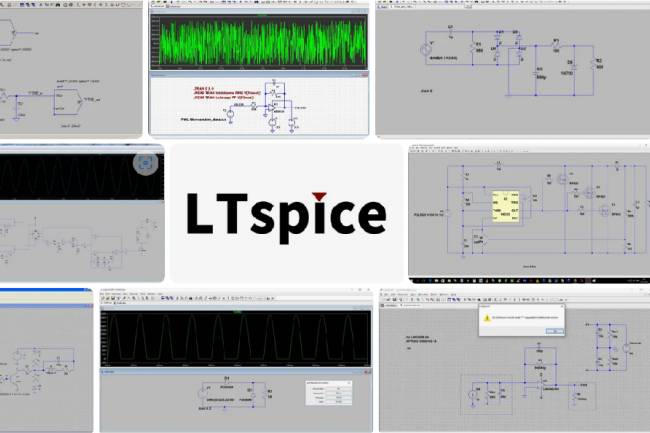This screenshot has height=433, width=650.
Task: Open the green noise waveform plot
Action: pyautogui.click(x=259, y=39)
